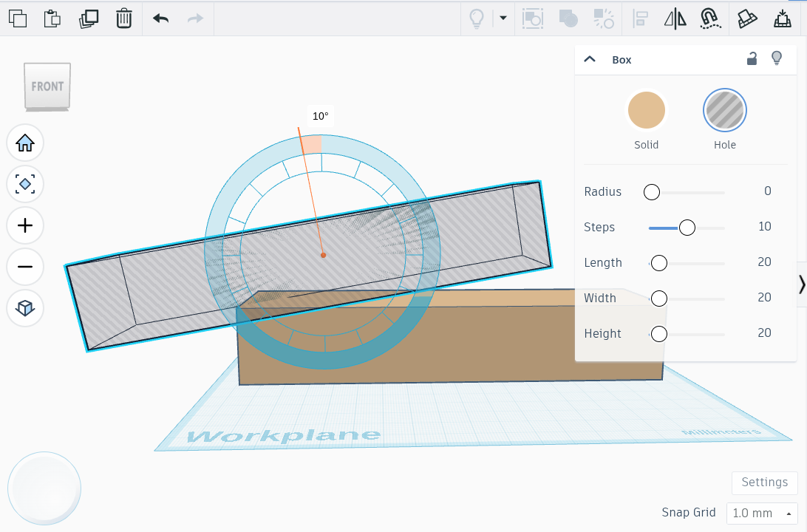The width and height of the screenshot is (807, 532).
Task: Click the Length slider handle
Action: click(x=658, y=263)
